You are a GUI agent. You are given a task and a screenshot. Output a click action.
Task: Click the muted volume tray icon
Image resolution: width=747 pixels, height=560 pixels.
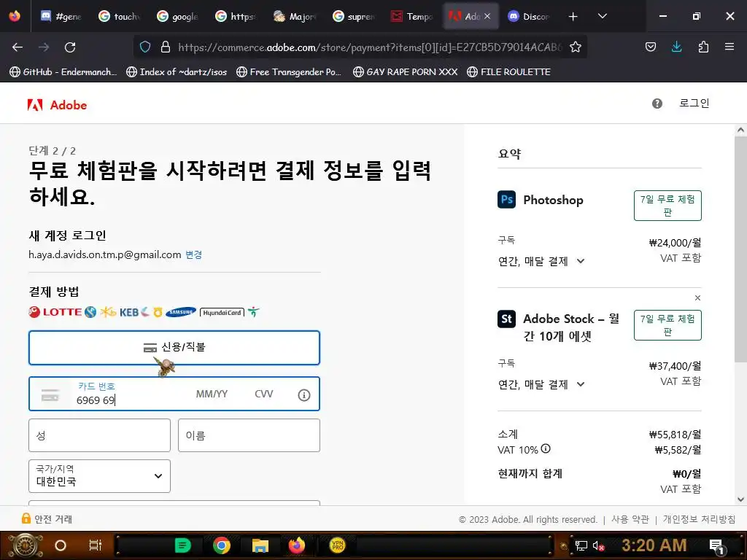pyautogui.click(x=598, y=545)
